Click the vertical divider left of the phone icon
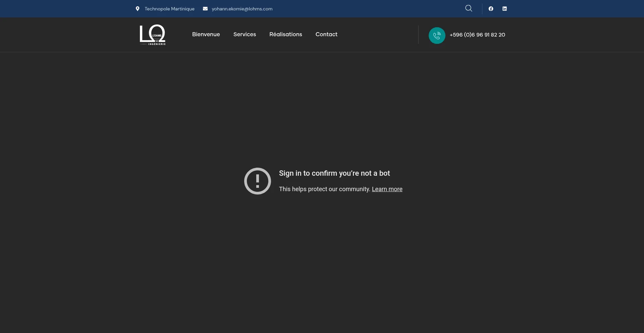The image size is (644, 333). point(418,35)
